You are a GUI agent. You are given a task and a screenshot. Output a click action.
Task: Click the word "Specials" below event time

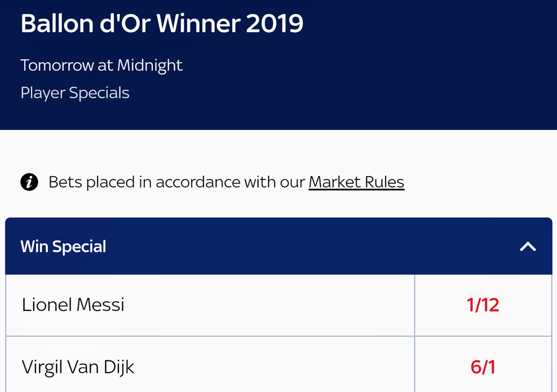click(99, 93)
